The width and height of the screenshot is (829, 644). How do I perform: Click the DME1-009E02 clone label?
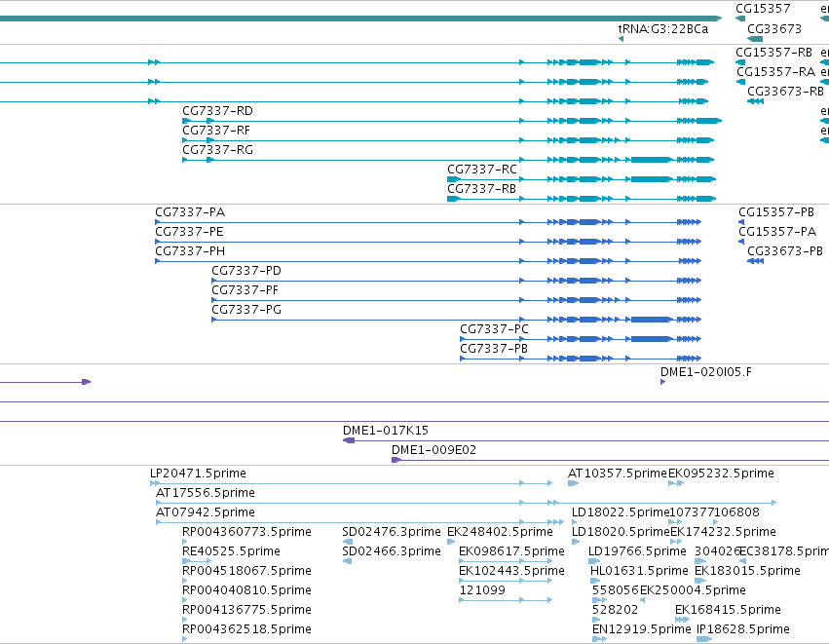pyautogui.click(x=433, y=450)
